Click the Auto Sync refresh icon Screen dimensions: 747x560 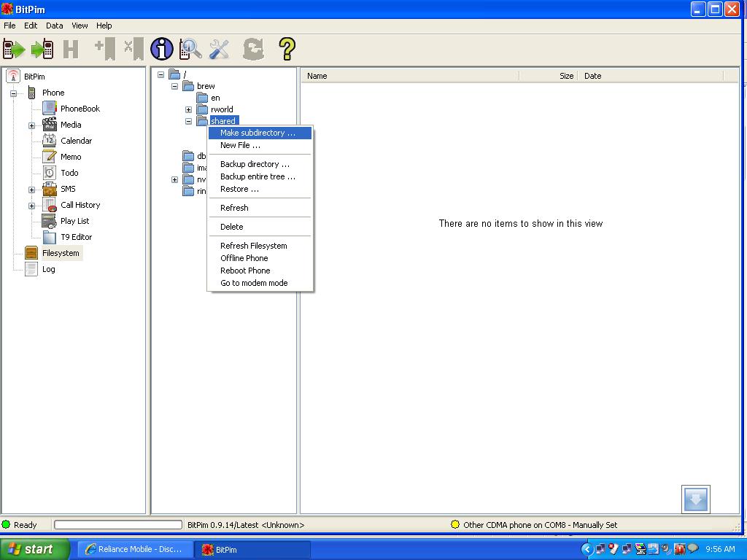(x=253, y=49)
